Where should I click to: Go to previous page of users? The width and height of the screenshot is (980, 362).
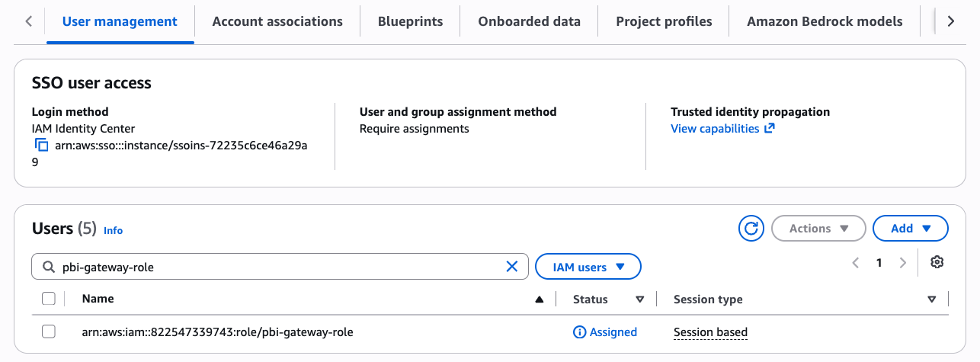[855, 263]
